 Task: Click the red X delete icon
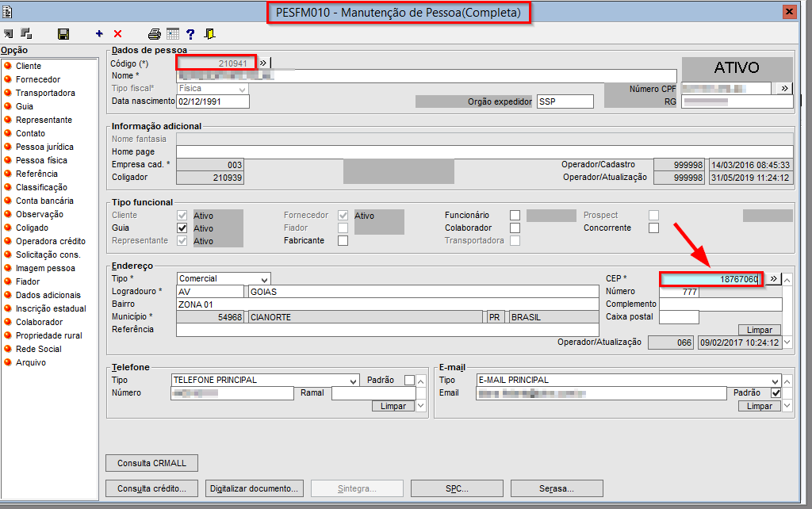click(117, 33)
